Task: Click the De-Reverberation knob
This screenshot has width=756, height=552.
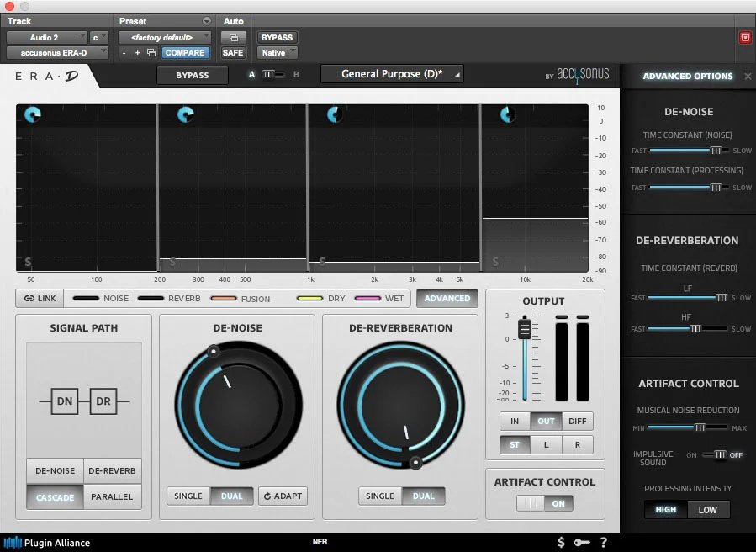Action: (x=401, y=405)
